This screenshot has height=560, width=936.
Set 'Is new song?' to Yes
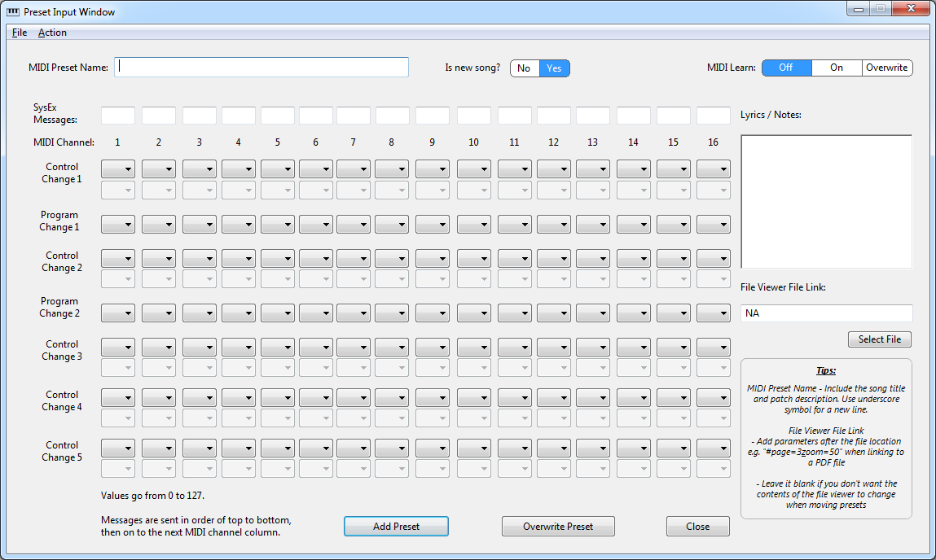[x=554, y=68]
